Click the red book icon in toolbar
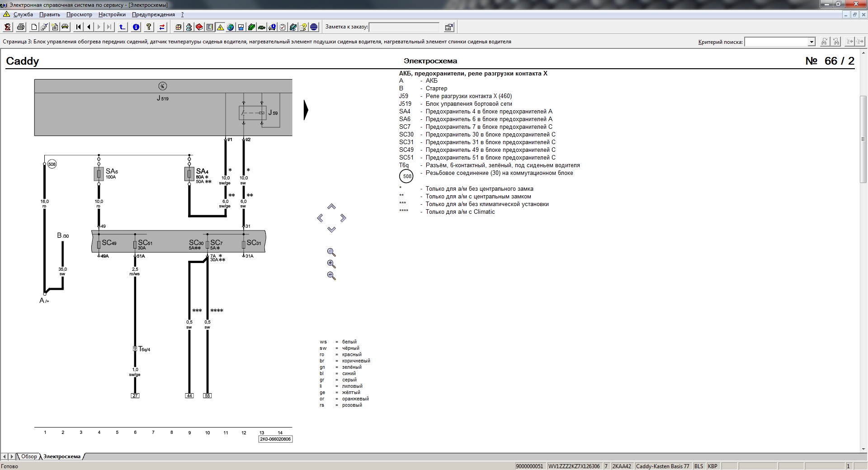Image resolution: width=868 pixels, height=470 pixels. coord(199,27)
